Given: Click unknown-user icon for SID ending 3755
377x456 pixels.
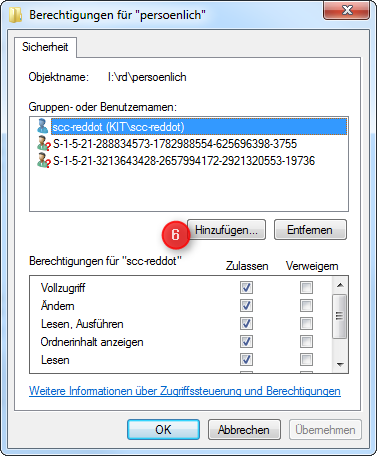Looking at the screenshot, I should pyautogui.click(x=43, y=143).
